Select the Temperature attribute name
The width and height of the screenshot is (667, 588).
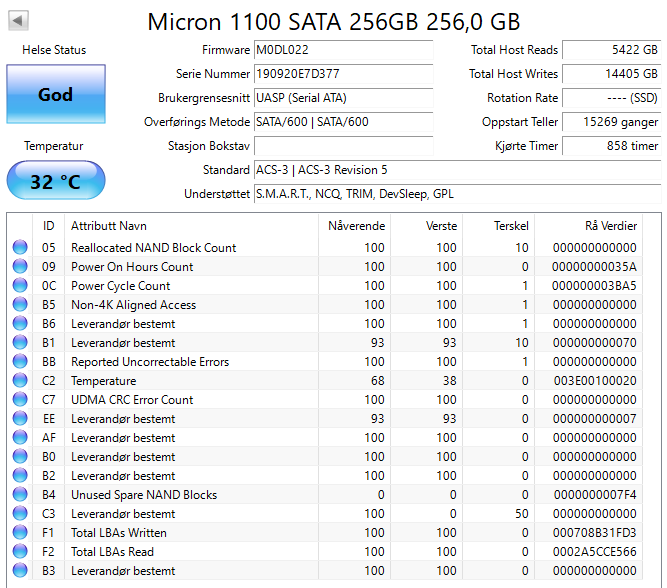click(x=103, y=380)
